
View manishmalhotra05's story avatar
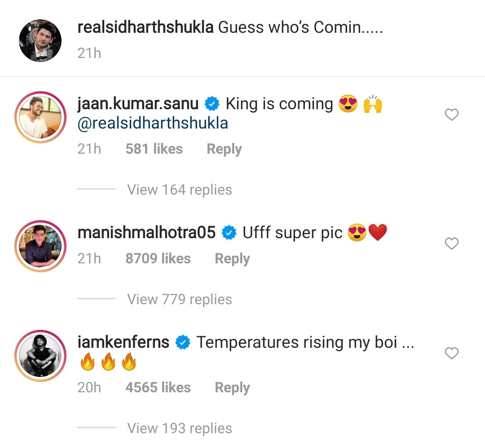tap(40, 246)
